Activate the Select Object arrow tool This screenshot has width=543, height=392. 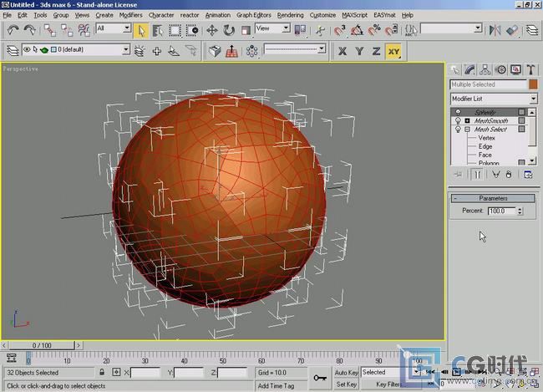[141, 30]
